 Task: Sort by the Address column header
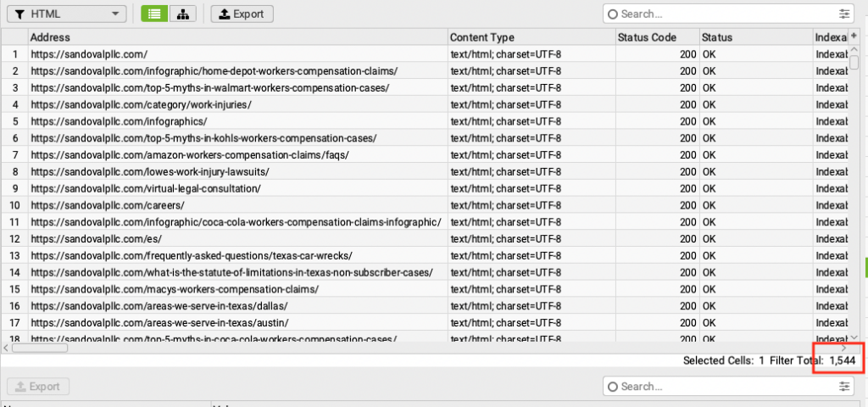(237, 37)
